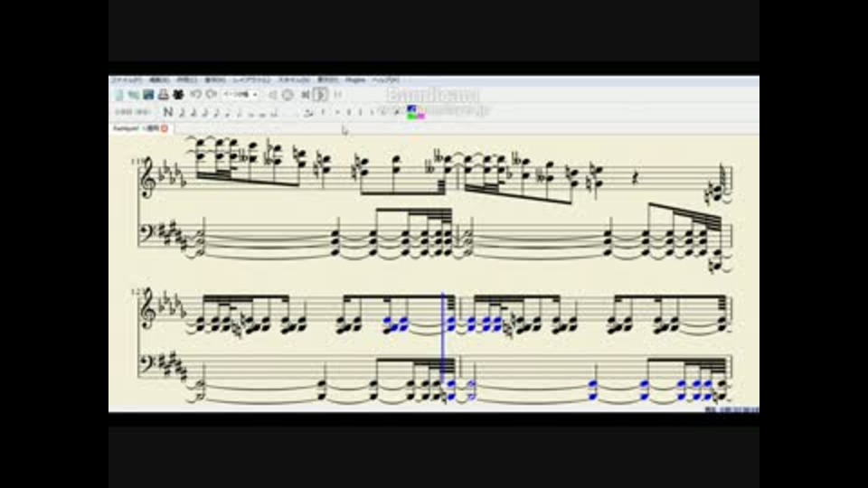This screenshot has height=488, width=868.
Task: Open the Plugins menu
Action: click(355, 80)
